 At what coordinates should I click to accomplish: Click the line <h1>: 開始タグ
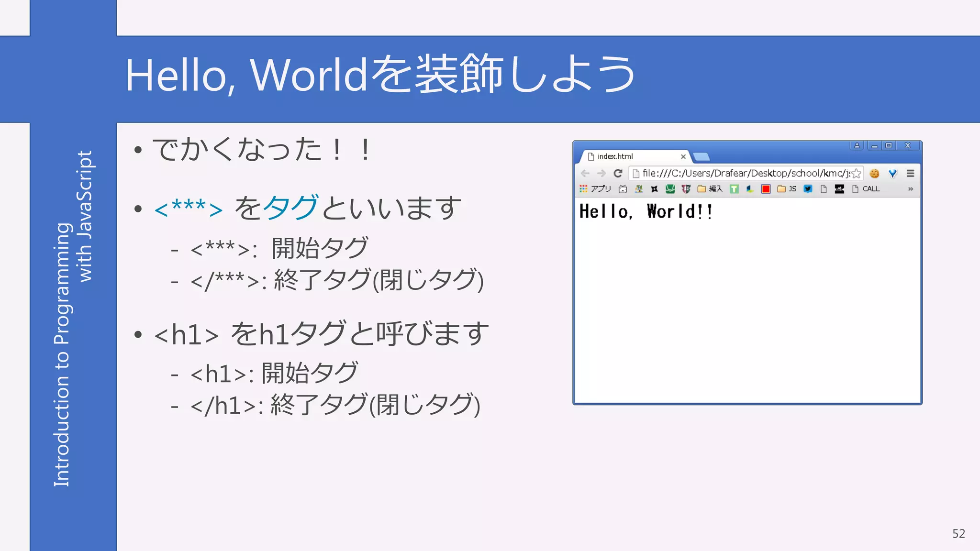(274, 374)
